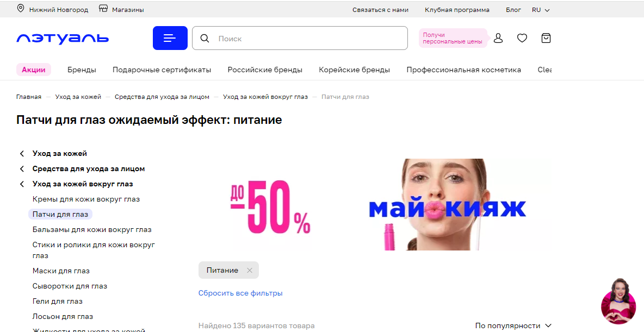The height and width of the screenshot is (332, 644).
Task: Open the blue catalog menu button
Action: [170, 38]
